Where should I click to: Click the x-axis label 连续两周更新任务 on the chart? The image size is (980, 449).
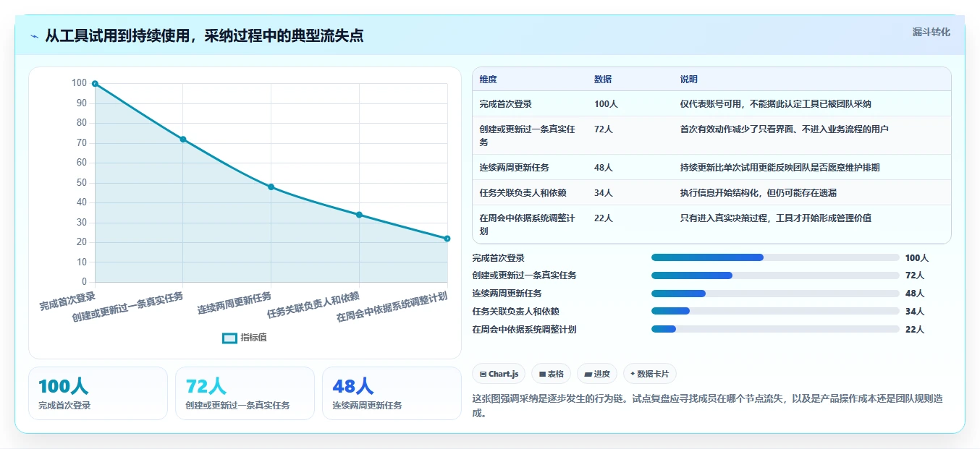235,303
